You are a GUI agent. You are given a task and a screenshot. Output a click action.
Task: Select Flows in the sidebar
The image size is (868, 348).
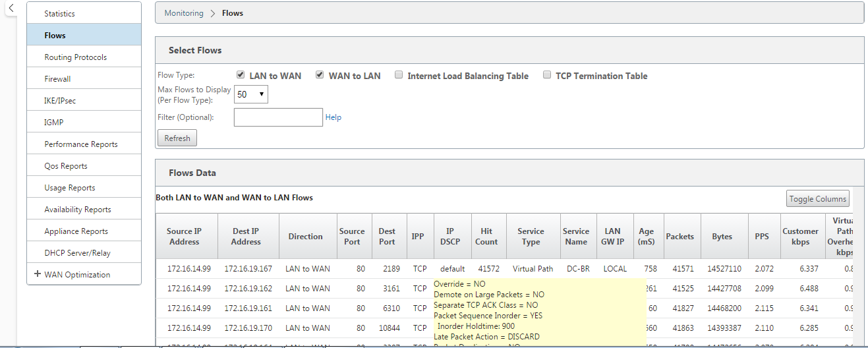(84, 35)
